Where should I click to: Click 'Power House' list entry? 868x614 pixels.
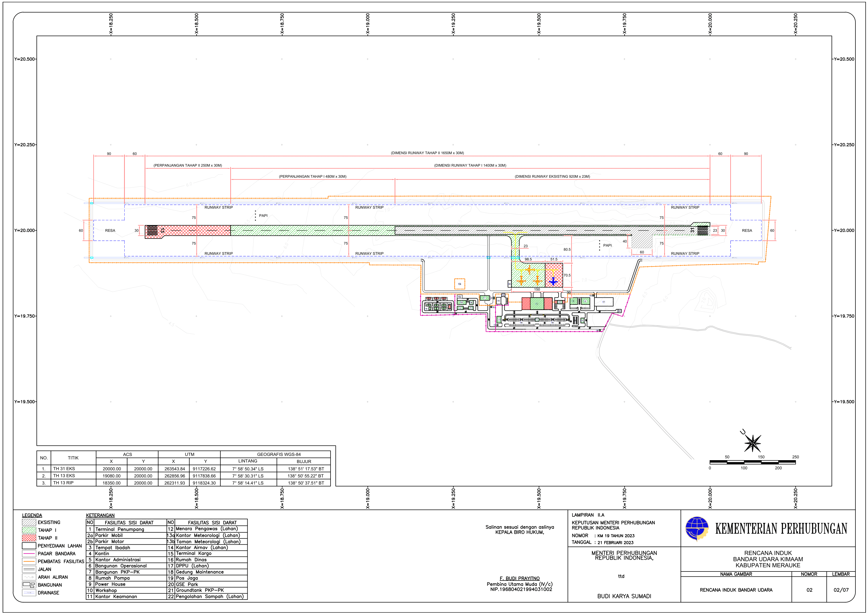tap(110, 584)
